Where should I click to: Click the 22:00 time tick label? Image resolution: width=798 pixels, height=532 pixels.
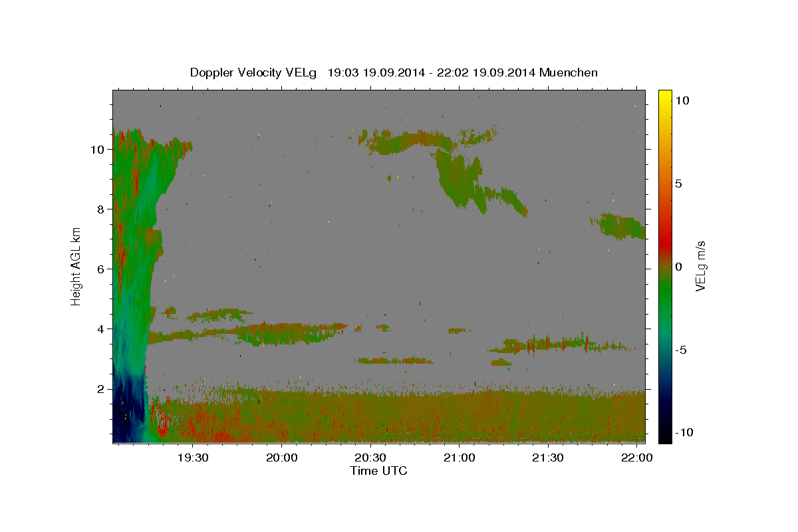(637, 458)
